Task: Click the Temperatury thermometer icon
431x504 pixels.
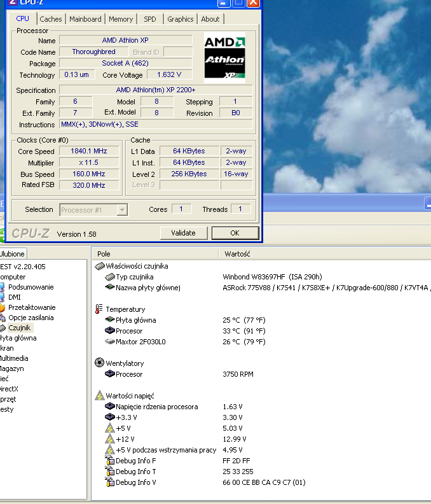Action: 99,309
